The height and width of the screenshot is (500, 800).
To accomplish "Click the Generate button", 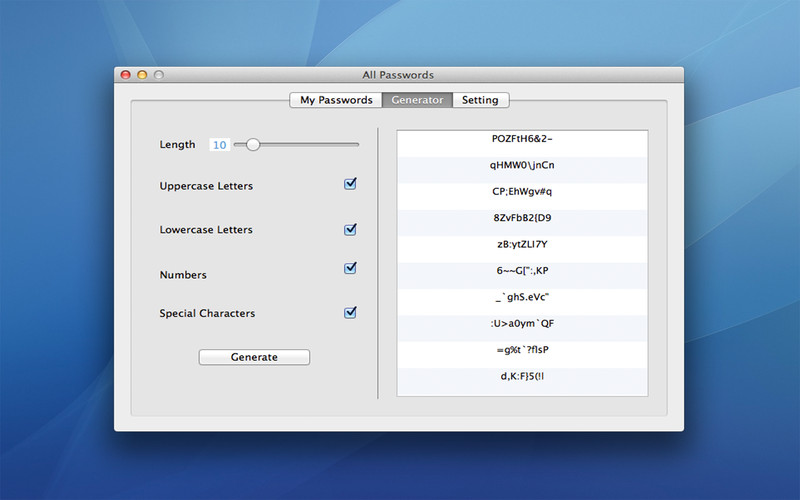I will coord(254,357).
